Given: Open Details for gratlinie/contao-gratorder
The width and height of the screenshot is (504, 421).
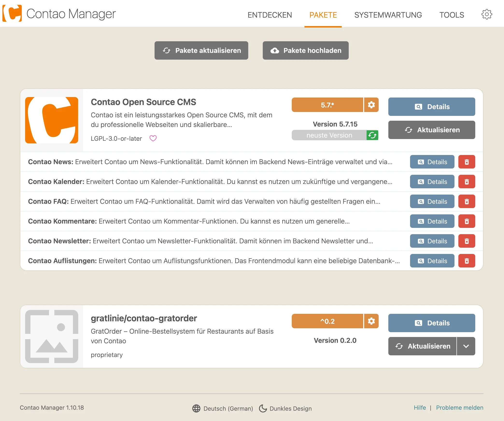Looking at the screenshot, I should tap(432, 323).
